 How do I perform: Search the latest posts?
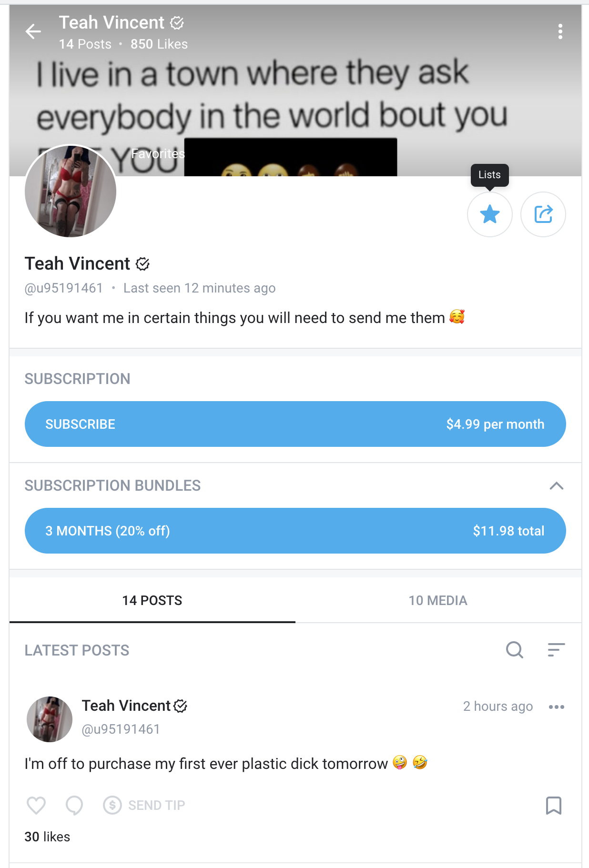pyautogui.click(x=514, y=650)
